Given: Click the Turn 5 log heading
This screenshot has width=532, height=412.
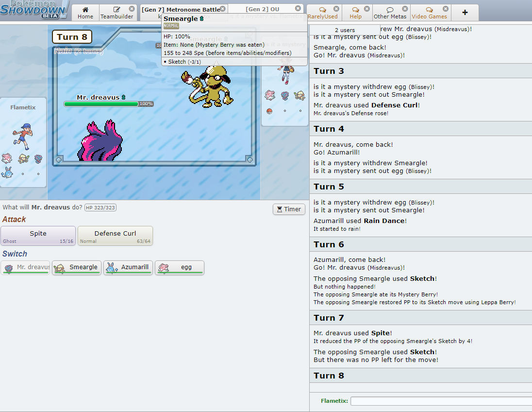Looking at the screenshot, I should 329,187.
